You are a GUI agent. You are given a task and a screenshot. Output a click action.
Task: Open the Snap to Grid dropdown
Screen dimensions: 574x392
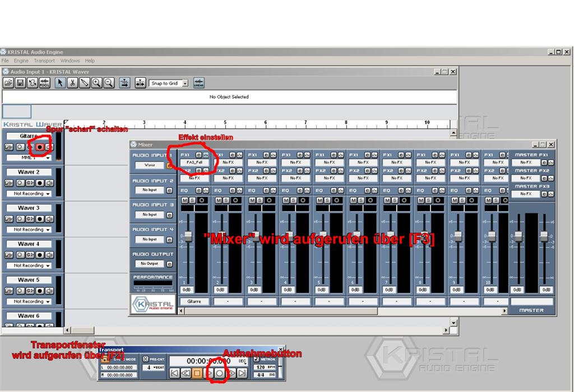(185, 83)
